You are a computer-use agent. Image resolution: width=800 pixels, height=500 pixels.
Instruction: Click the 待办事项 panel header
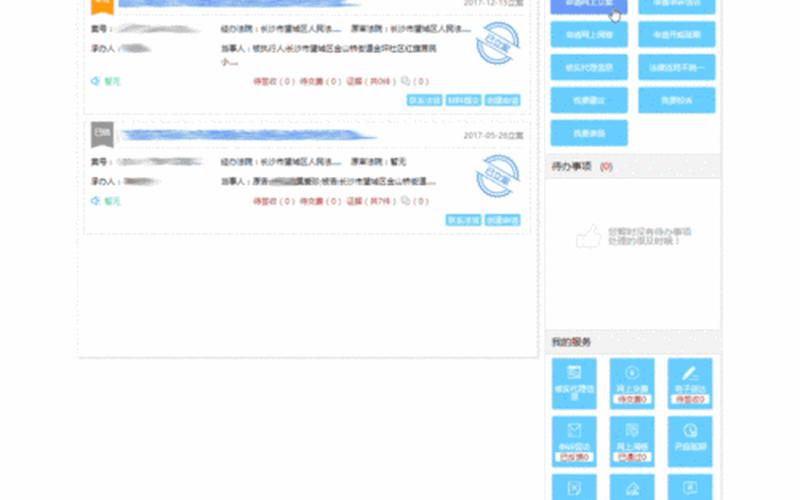click(x=633, y=166)
